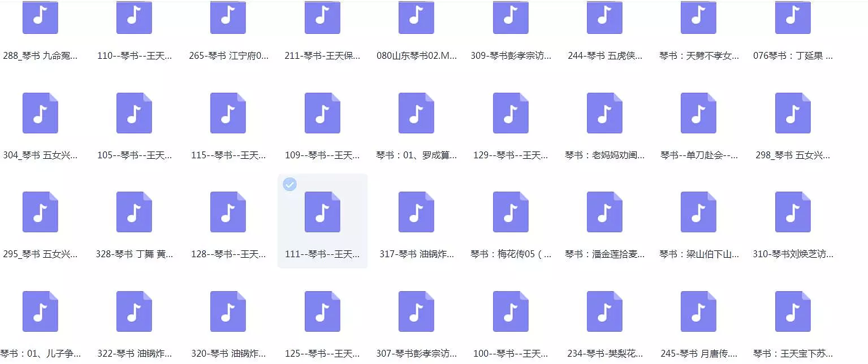This screenshot has width=868, height=364.
Task: Choose the audio file icon 115--琴书--王天
Action: [x=228, y=113]
